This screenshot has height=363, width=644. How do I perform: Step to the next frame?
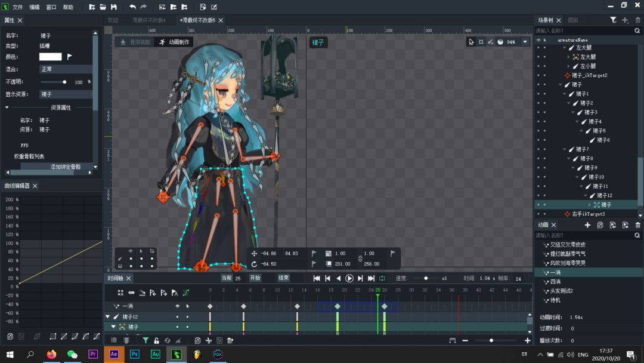coord(360,278)
